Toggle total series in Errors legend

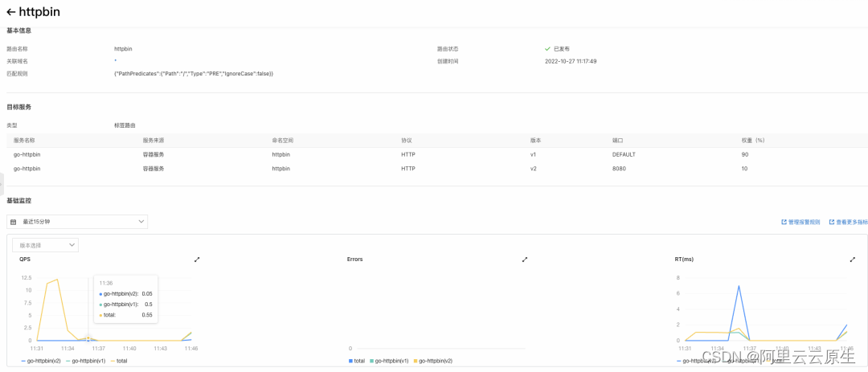(x=357, y=361)
